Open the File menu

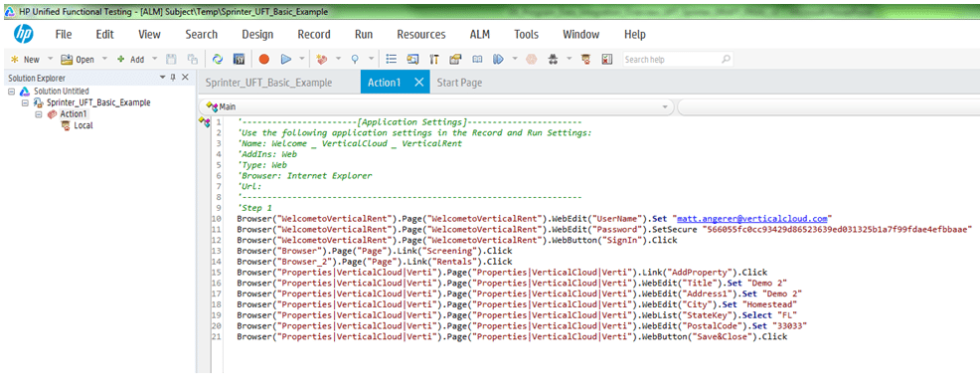click(64, 35)
